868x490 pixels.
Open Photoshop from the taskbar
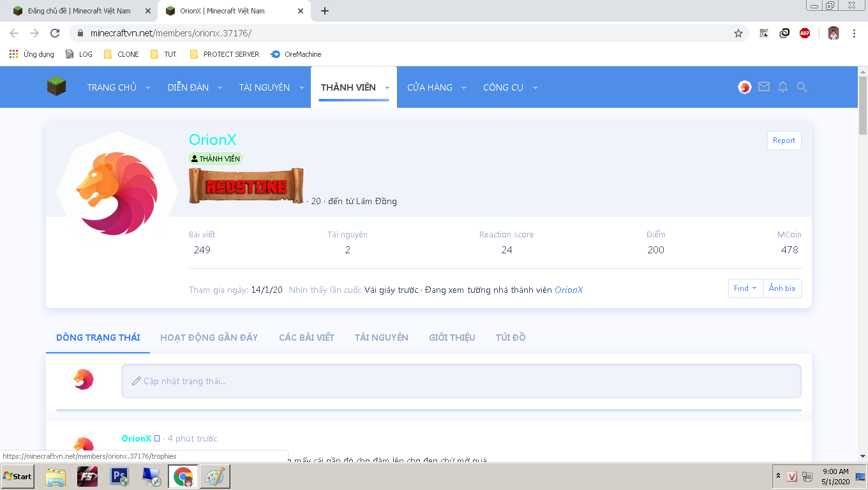point(119,477)
